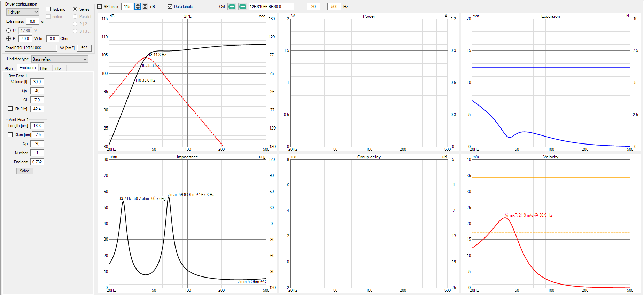
Task: Click the SPL graph title
Action: 187,16
